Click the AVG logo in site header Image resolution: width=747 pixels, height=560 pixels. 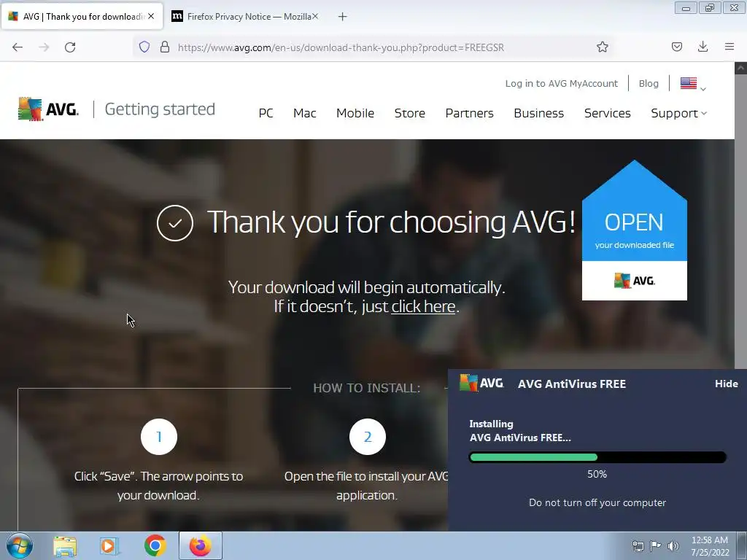point(48,109)
